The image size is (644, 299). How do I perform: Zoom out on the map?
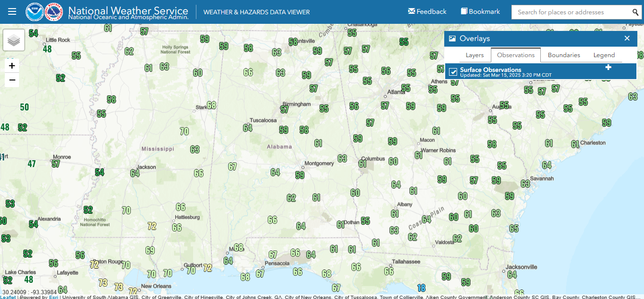(12, 80)
